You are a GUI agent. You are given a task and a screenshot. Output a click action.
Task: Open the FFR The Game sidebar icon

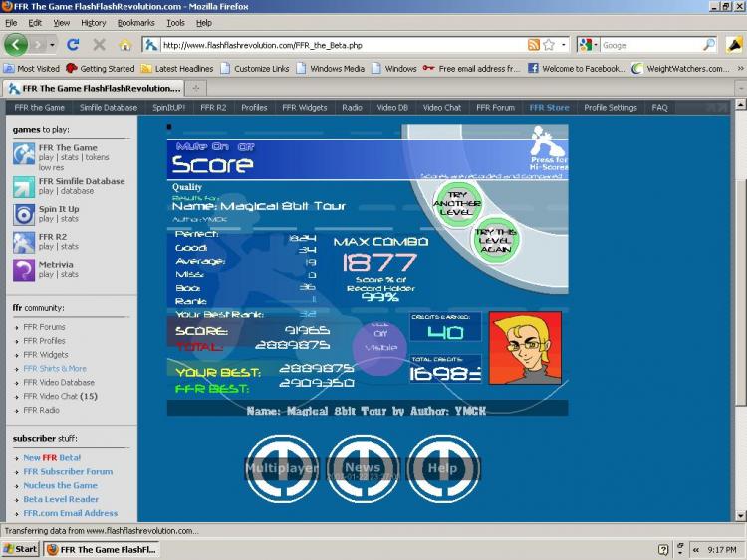click(x=24, y=154)
